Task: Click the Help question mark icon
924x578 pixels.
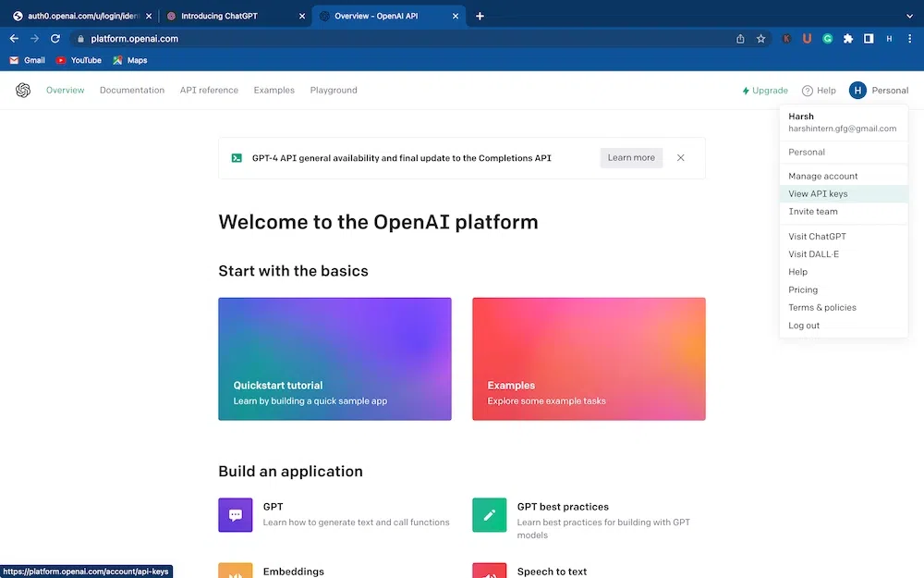Action: pos(808,91)
